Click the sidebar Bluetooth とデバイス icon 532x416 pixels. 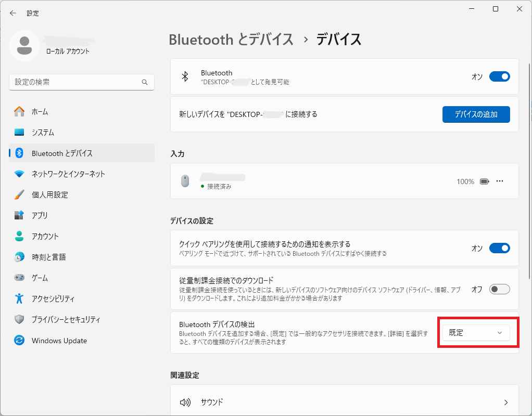(x=19, y=153)
